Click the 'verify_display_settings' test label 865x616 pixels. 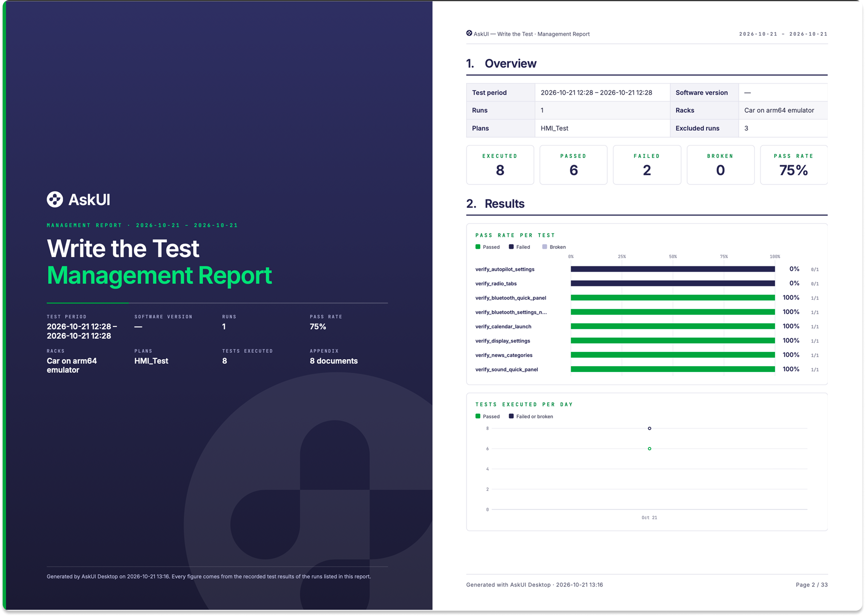point(502,341)
